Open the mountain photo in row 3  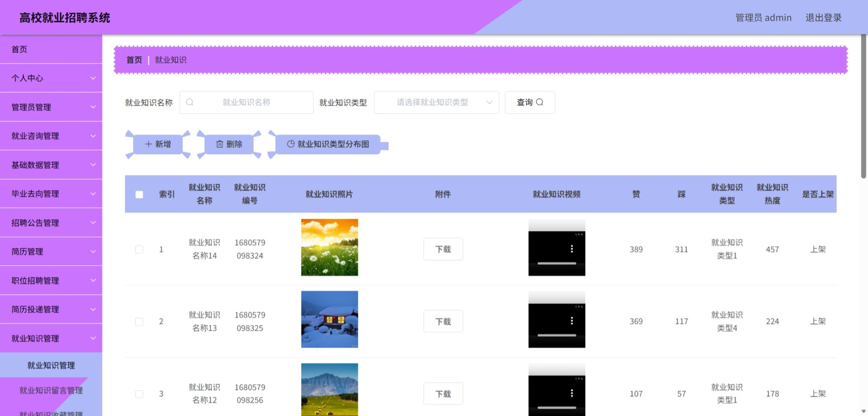coord(329,390)
